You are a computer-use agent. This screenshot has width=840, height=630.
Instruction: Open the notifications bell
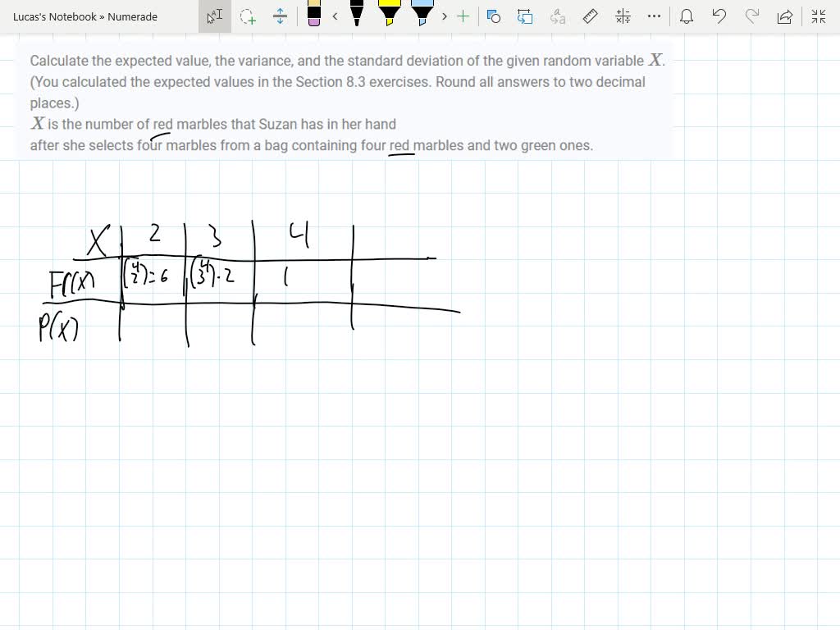687,16
